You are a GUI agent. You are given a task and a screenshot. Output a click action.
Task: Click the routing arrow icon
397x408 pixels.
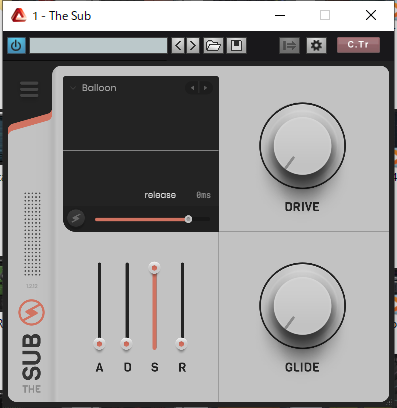(x=289, y=46)
